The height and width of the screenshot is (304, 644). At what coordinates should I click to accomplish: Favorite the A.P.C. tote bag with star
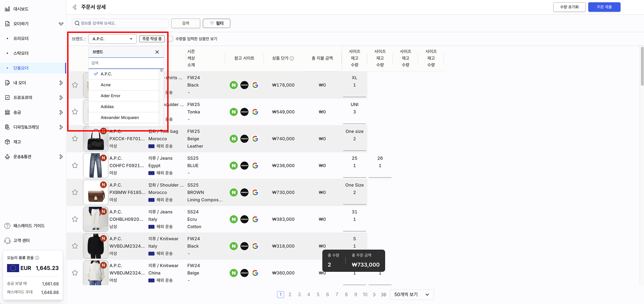[75, 139]
